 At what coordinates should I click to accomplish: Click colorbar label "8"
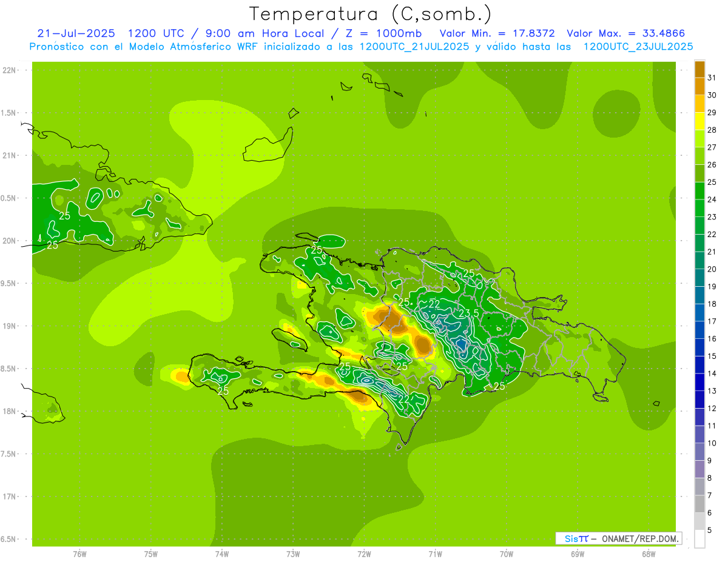point(710,478)
